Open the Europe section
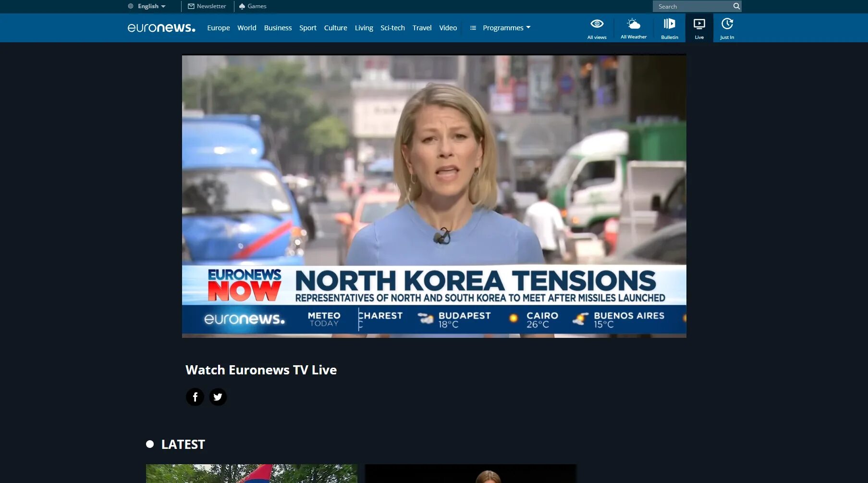The width and height of the screenshot is (868, 483). coord(219,28)
